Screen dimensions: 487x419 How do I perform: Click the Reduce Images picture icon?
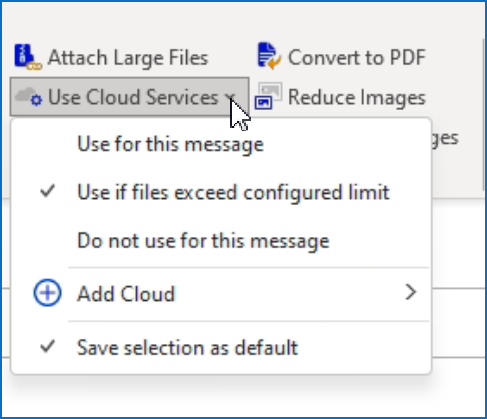[x=269, y=96]
